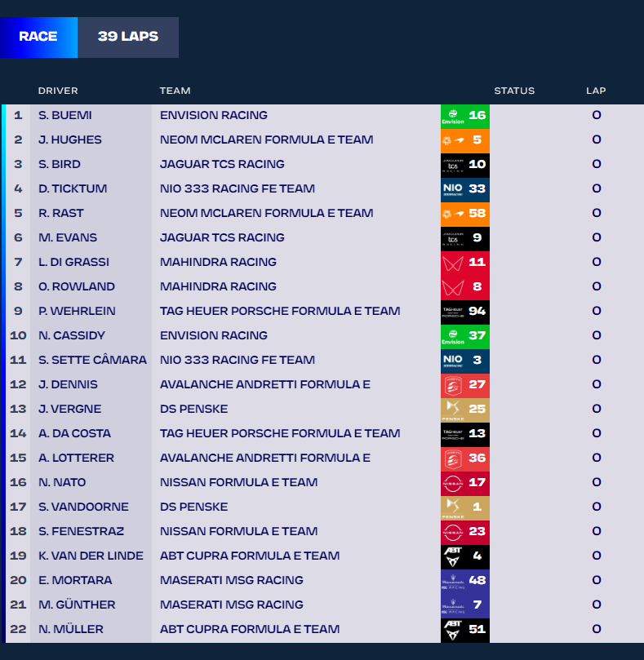The height and width of the screenshot is (660, 644).
Task: Click the Nissan badge number 17
Action: click(x=465, y=483)
